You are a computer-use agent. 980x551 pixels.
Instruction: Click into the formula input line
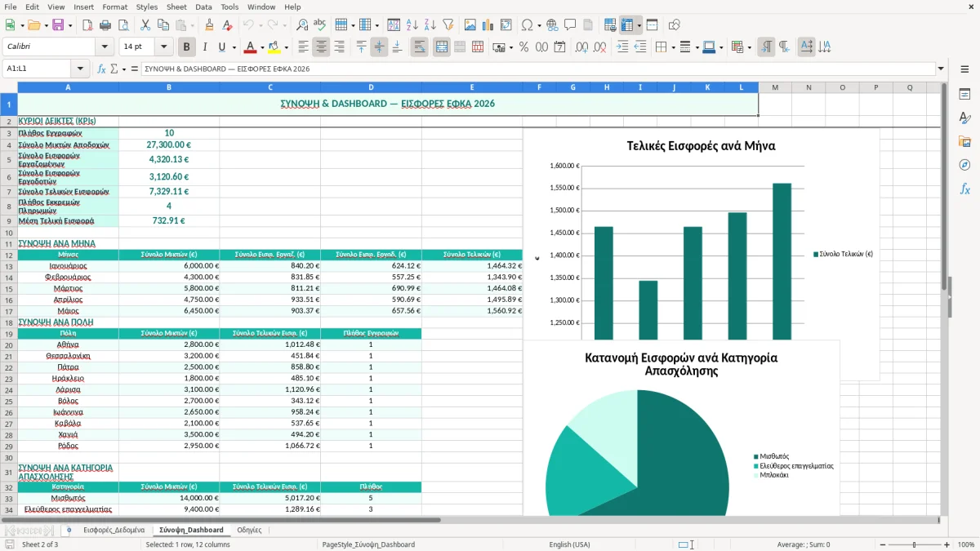(x=537, y=69)
